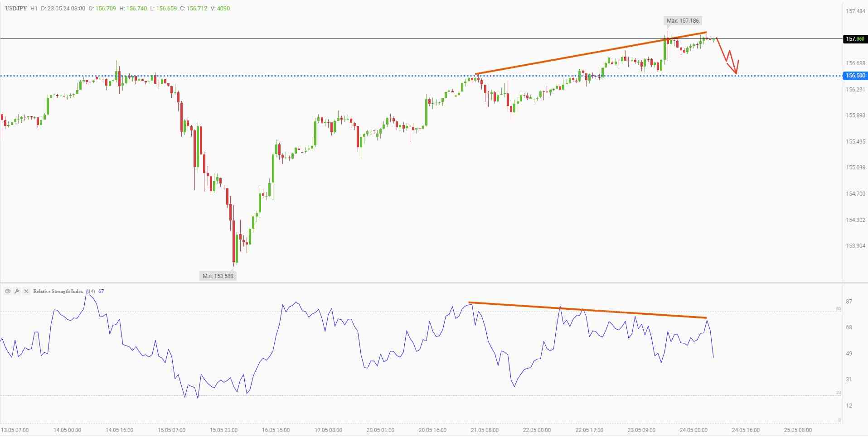868x437 pixels.
Task: Remove RSI indicator with X icon
Action: pyautogui.click(x=26, y=291)
